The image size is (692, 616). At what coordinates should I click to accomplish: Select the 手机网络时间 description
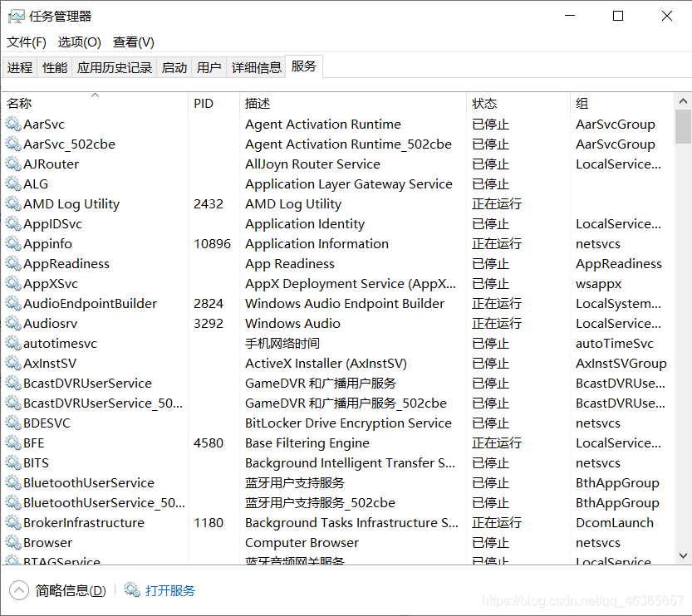[282, 344]
